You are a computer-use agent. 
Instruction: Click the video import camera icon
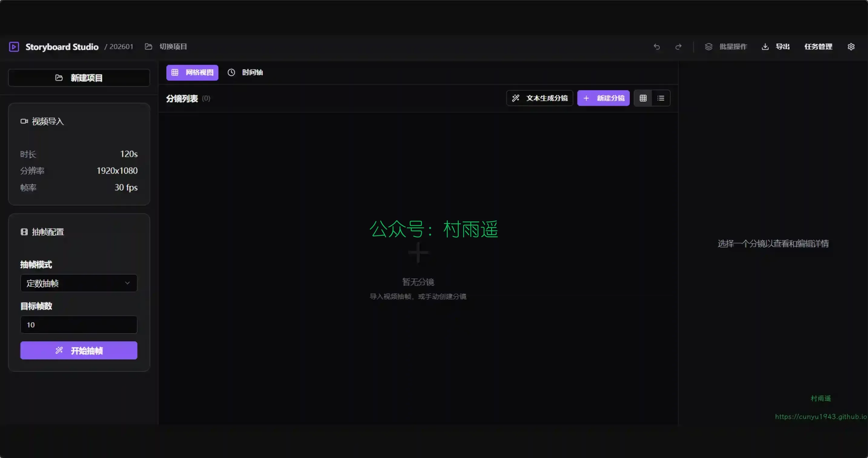[x=24, y=121]
